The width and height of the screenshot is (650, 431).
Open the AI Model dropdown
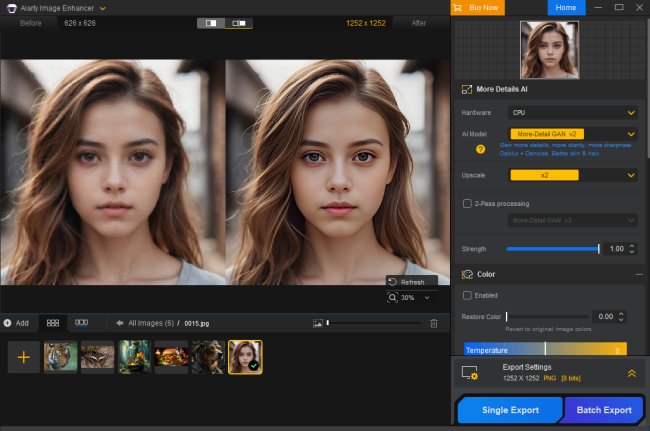click(x=573, y=133)
